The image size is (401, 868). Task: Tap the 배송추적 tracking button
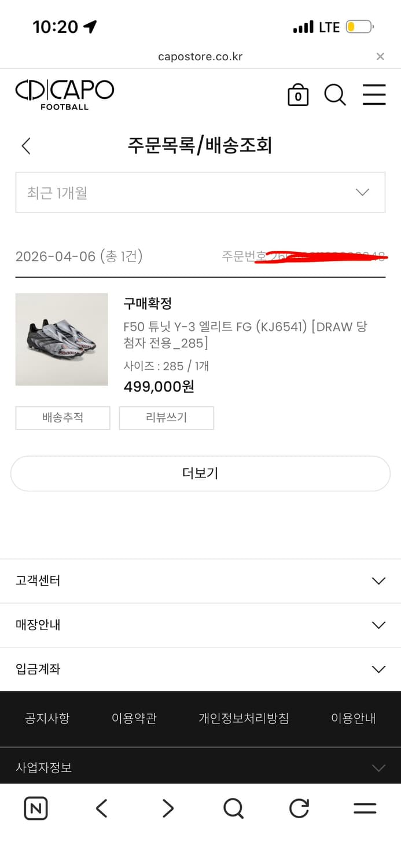tap(62, 418)
